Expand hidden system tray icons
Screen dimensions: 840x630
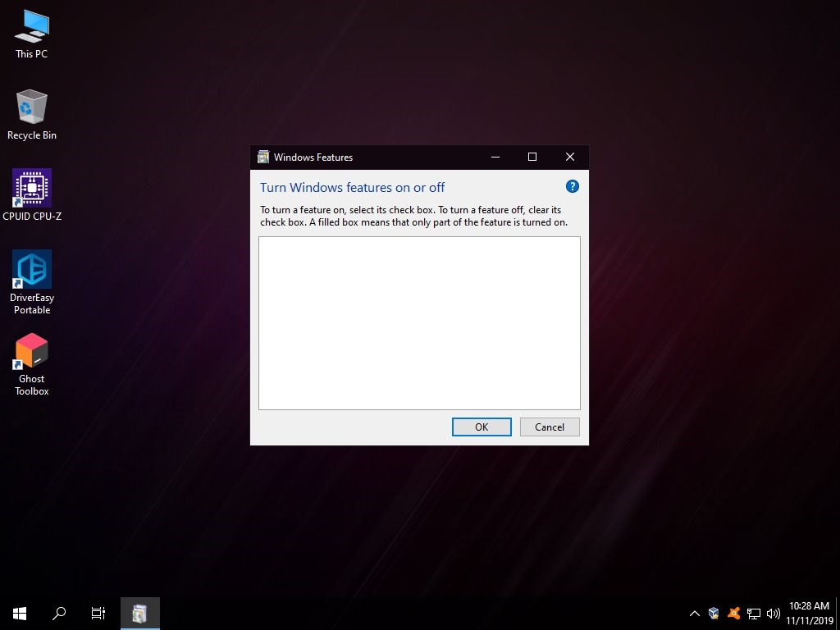694,613
